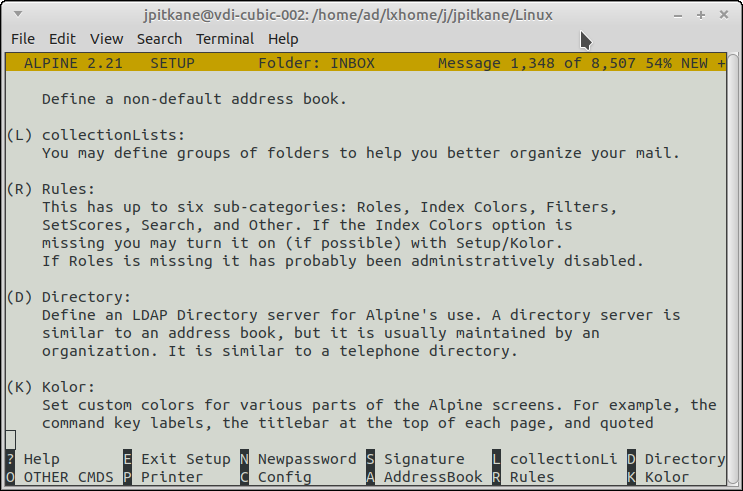743x491 pixels.
Task: Open the View menu
Action: pos(107,39)
